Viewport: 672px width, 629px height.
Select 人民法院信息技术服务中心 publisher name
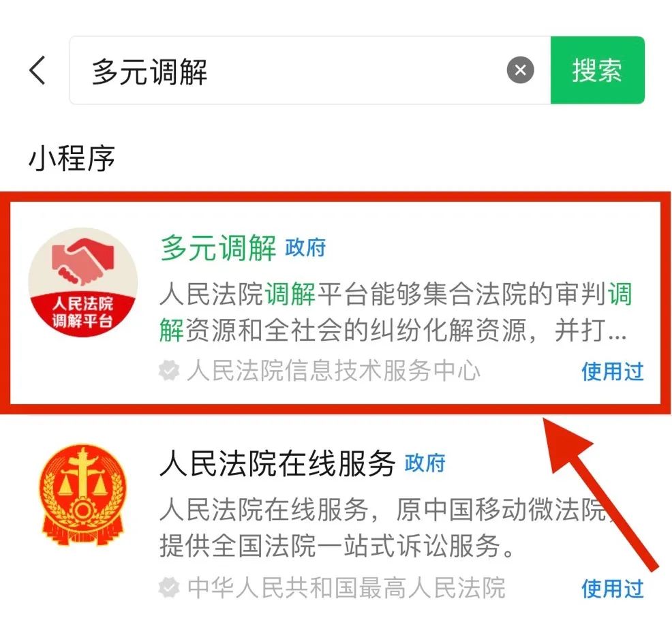[x=334, y=370]
